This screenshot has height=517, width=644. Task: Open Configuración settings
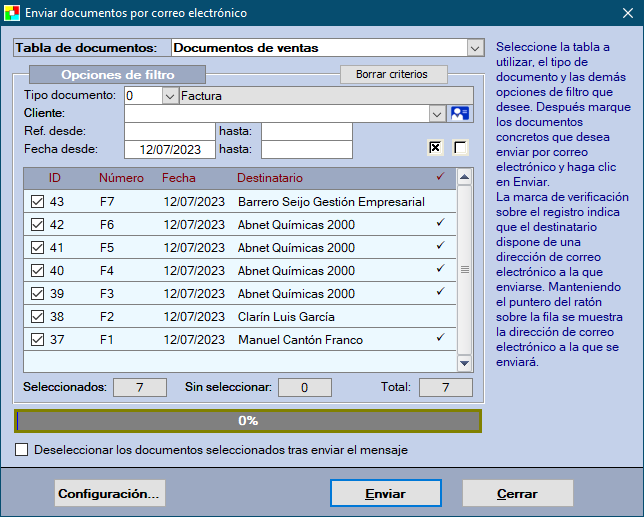pos(109,493)
